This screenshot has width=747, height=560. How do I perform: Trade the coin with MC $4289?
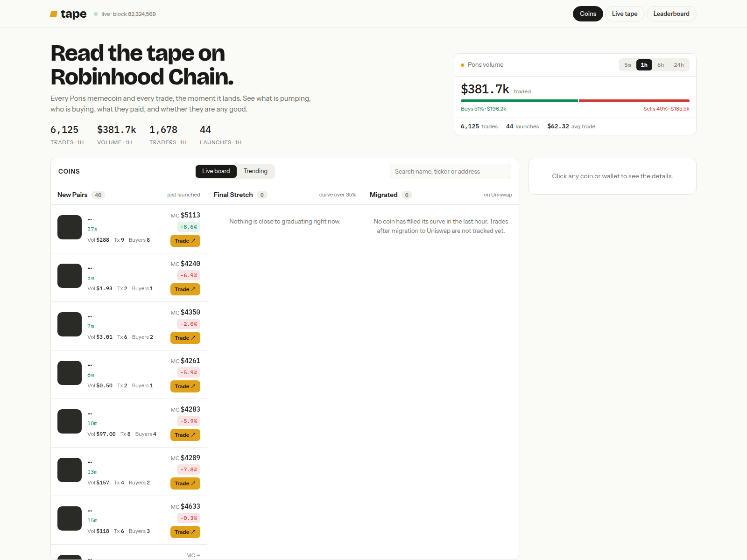[x=185, y=483]
